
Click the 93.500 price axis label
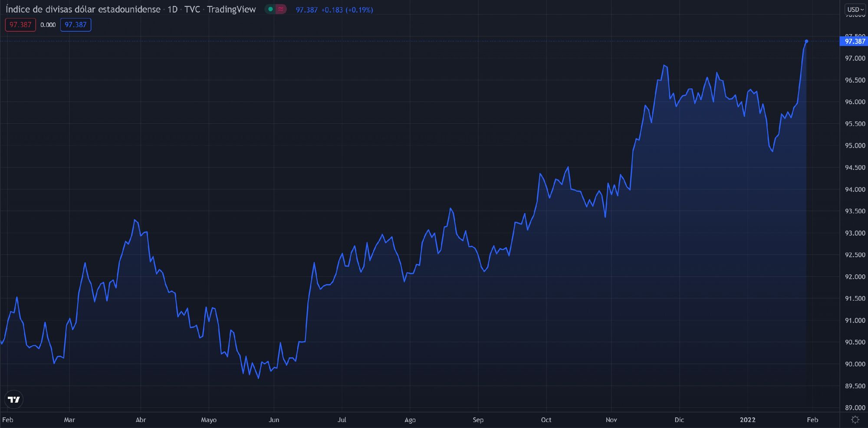point(855,211)
